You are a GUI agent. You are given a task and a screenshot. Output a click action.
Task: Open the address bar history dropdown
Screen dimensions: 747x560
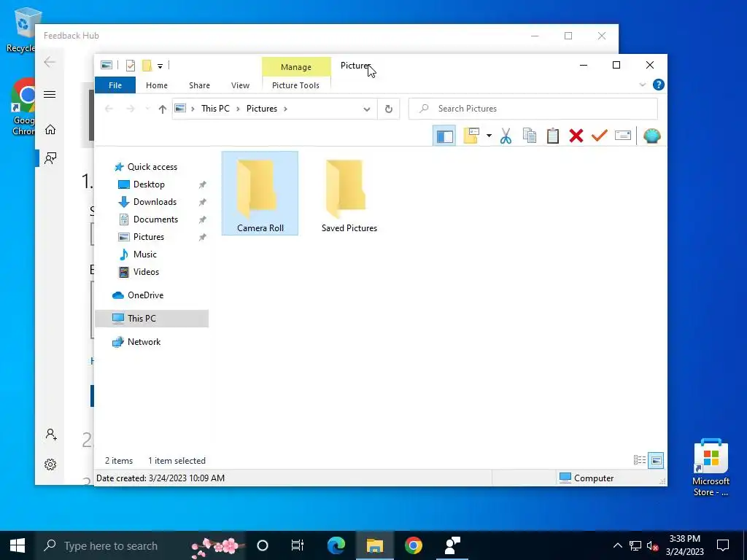(x=367, y=109)
